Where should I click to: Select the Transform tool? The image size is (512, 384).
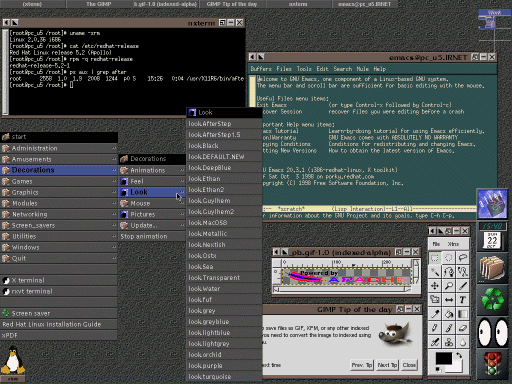click(x=435, y=300)
